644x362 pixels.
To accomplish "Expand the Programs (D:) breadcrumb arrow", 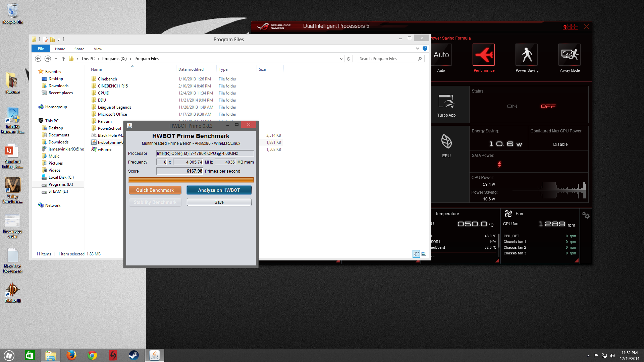I will pyautogui.click(x=130, y=59).
